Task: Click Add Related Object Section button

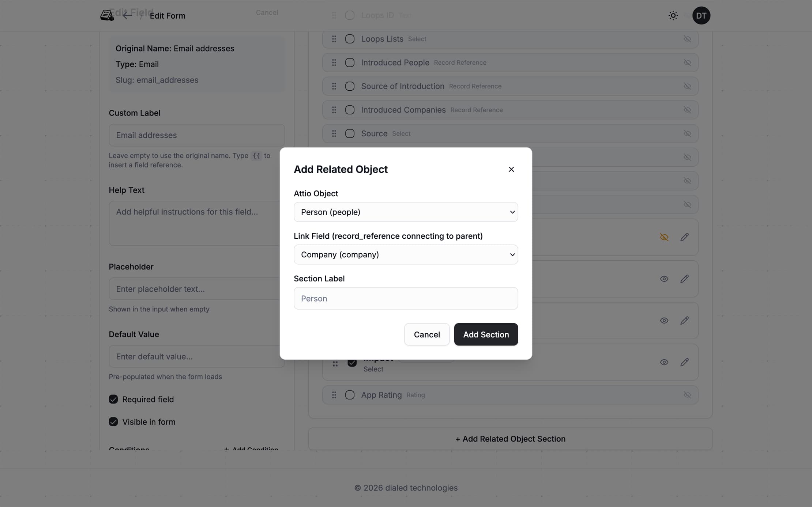Action: pos(510,439)
